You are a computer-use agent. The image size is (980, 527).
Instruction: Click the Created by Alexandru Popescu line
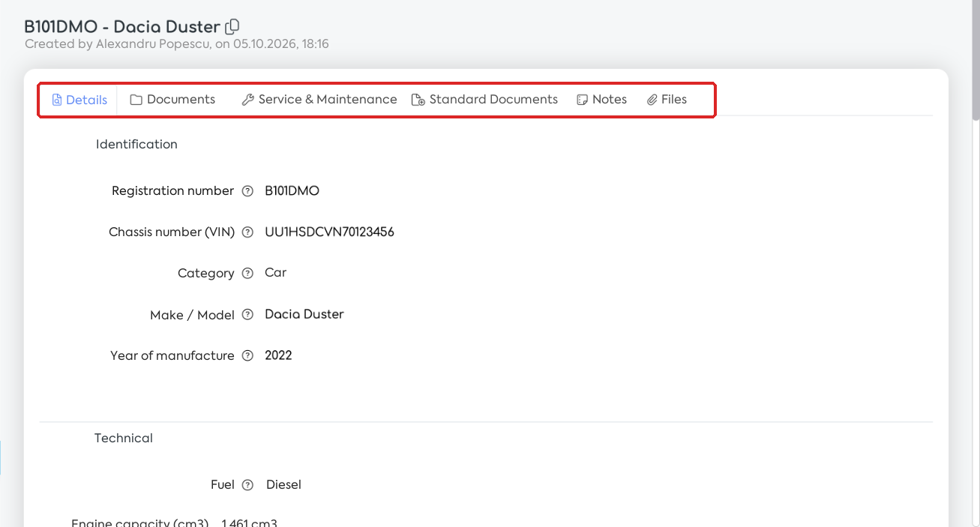pos(177,44)
